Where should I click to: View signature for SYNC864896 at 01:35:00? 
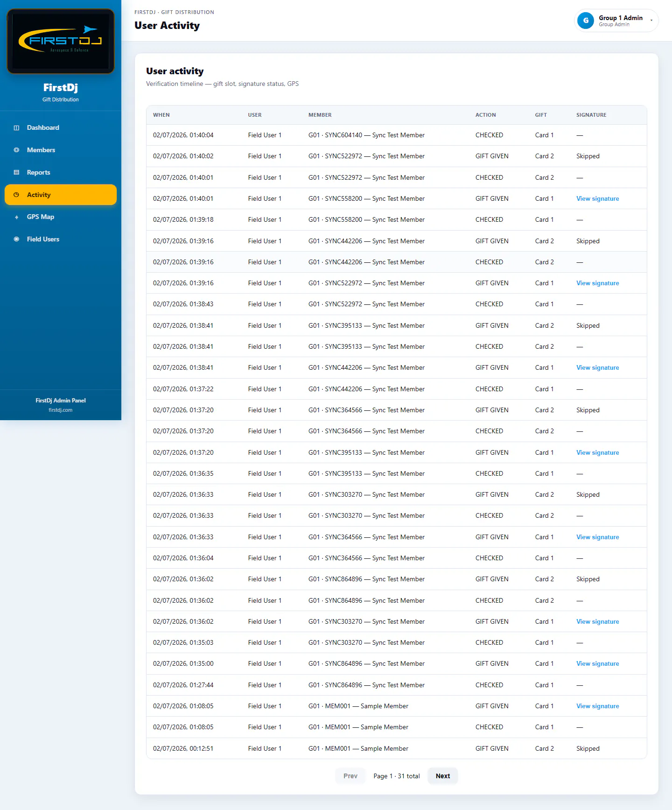click(x=597, y=664)
